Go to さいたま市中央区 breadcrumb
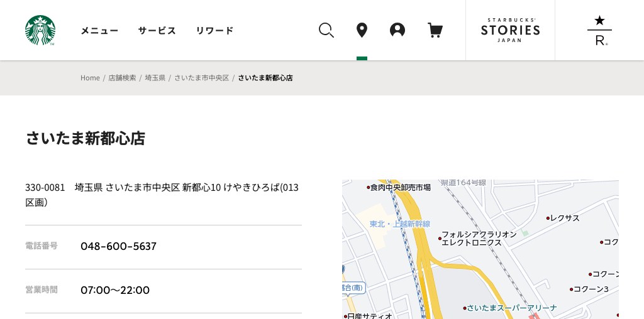The image size is (644, 319). [202, 78]
